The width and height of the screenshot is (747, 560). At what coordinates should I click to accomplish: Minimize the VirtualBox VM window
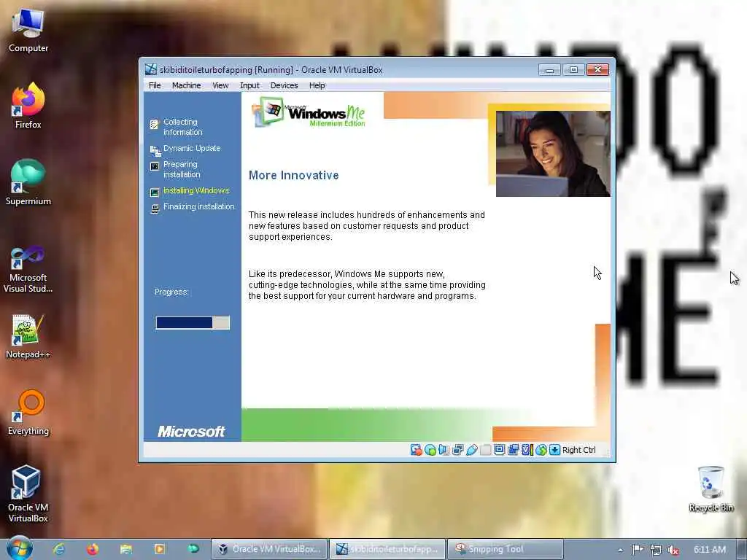tap(549, 70)
